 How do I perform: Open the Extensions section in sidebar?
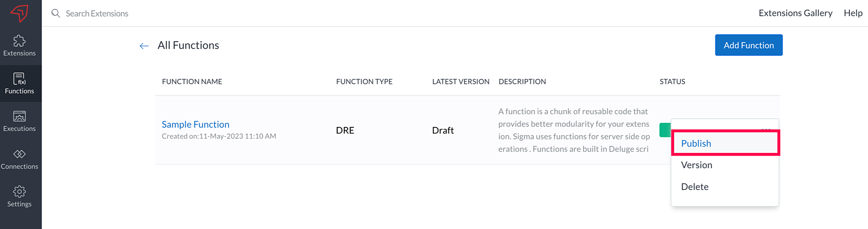(20, 46)
